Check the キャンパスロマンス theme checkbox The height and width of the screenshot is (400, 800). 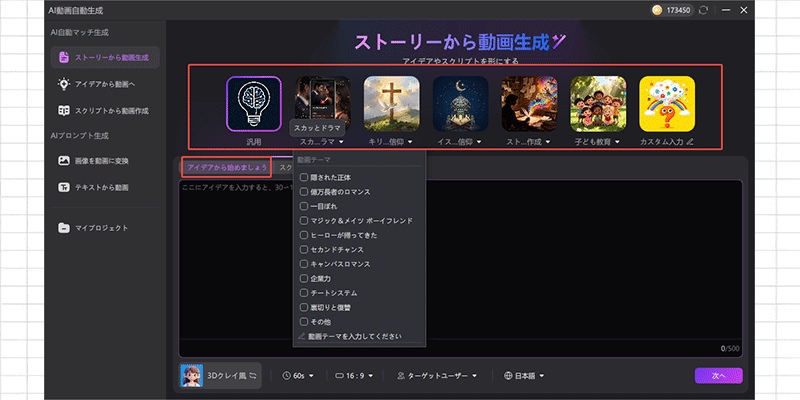click(x=304, y=264)
